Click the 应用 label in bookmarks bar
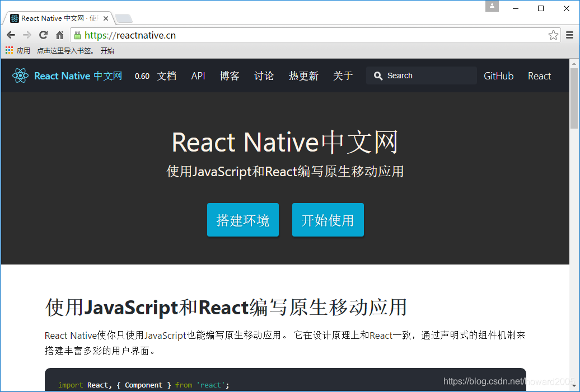Image resolution: width=580 pixels, height=392 pixels. point(24,51)
